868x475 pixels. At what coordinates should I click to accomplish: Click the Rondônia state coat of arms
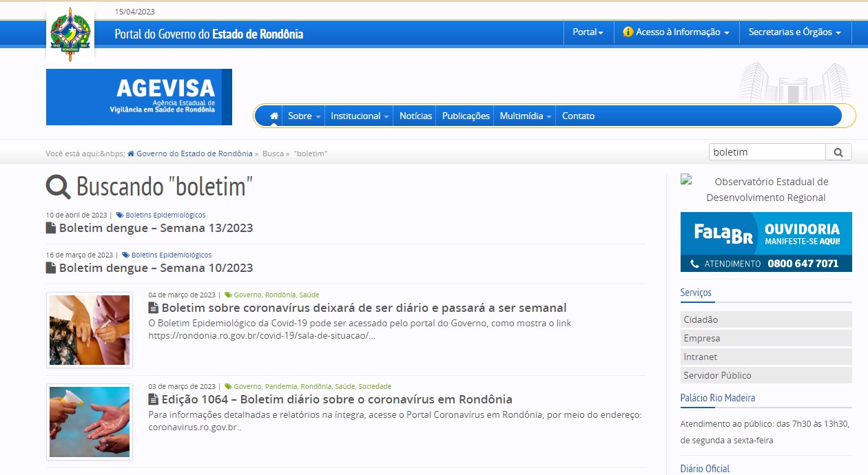click(70, 35)
